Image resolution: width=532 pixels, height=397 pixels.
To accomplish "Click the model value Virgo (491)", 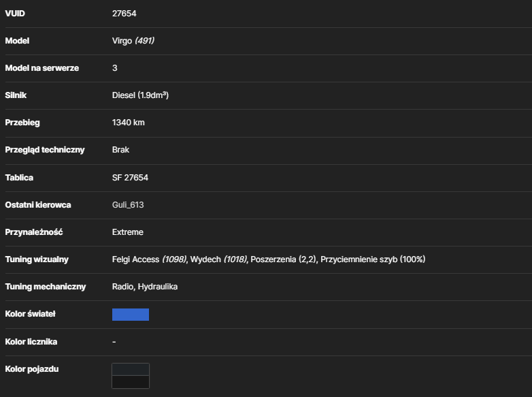I will pos(133,41).
